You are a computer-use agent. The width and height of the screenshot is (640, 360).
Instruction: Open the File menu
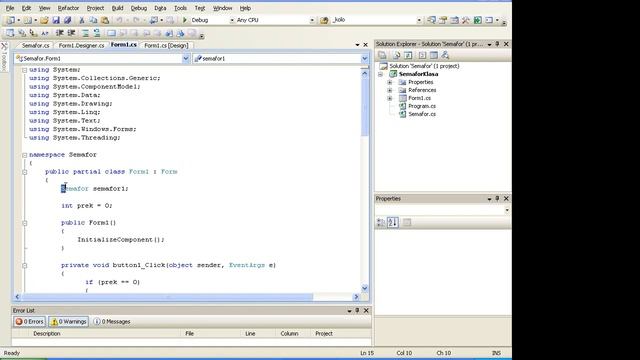10,8
